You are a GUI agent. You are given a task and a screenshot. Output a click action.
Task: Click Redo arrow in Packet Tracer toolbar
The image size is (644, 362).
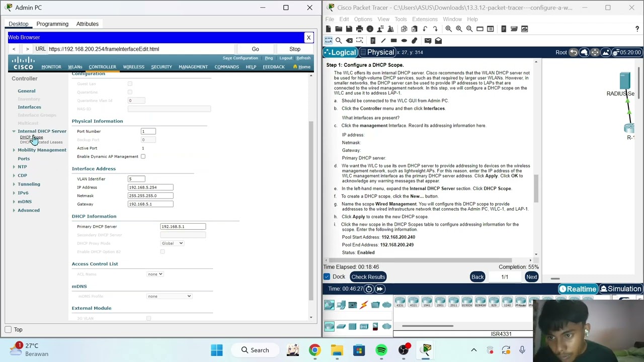(435, 29)
